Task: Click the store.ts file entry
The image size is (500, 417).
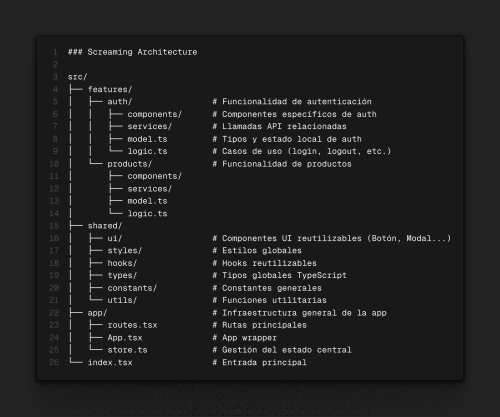Action: tap(127, 350)
